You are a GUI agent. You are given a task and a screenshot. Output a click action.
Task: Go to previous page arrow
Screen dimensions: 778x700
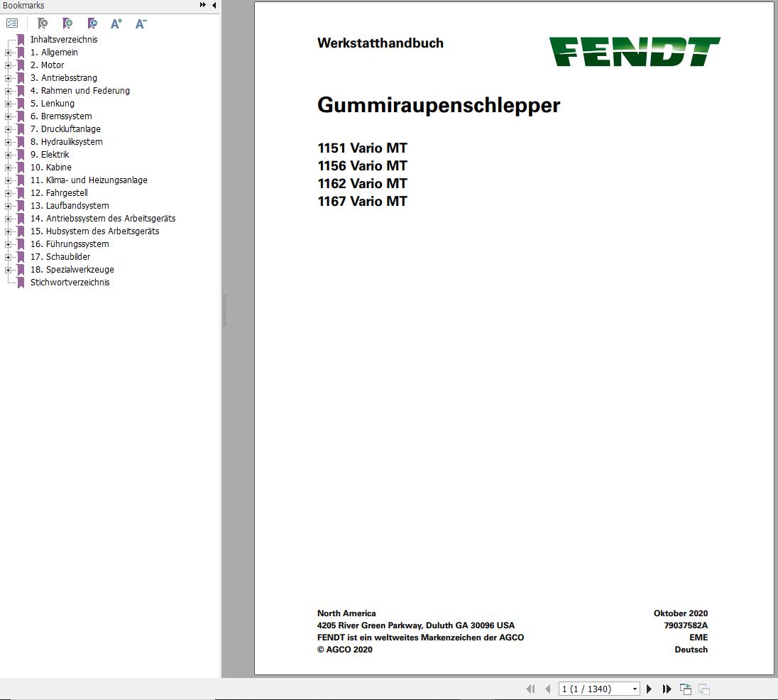point(548,689)
